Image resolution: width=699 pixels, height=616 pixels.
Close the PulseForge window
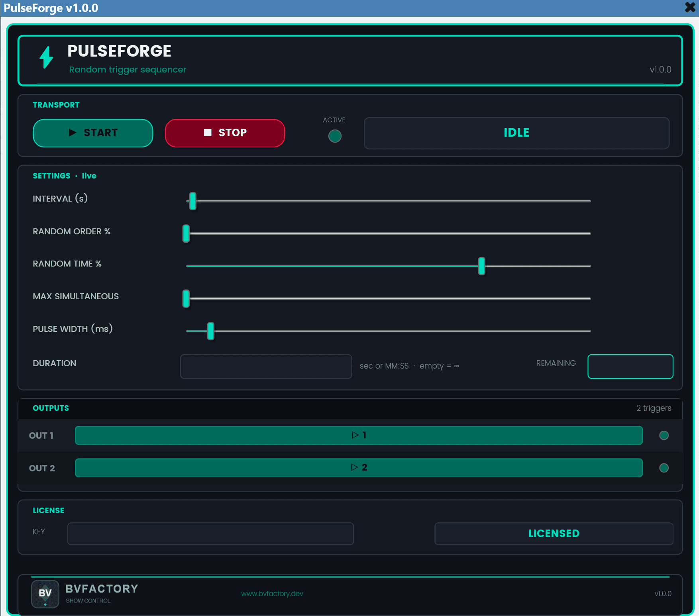690,8
